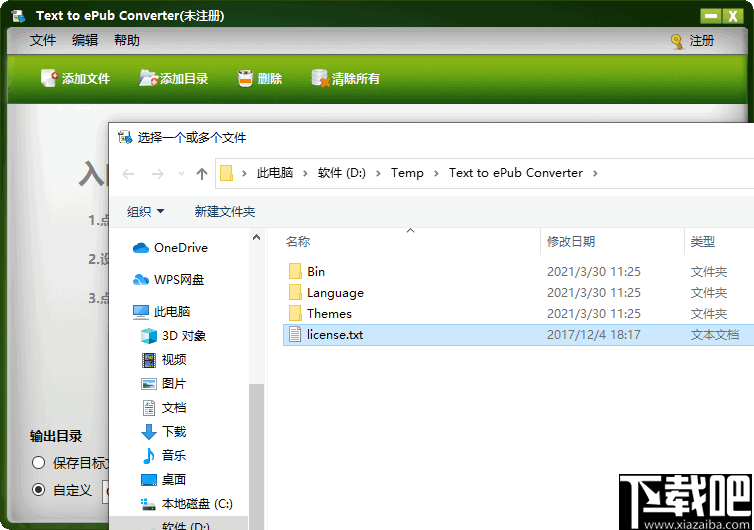754x530 pixels.
Task: Click the Clear All (清除所有) toolbar button
Action: [345, 78]
